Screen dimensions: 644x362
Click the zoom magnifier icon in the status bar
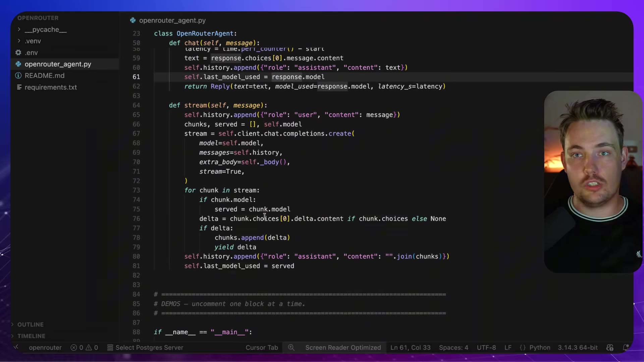click(291, 348)
